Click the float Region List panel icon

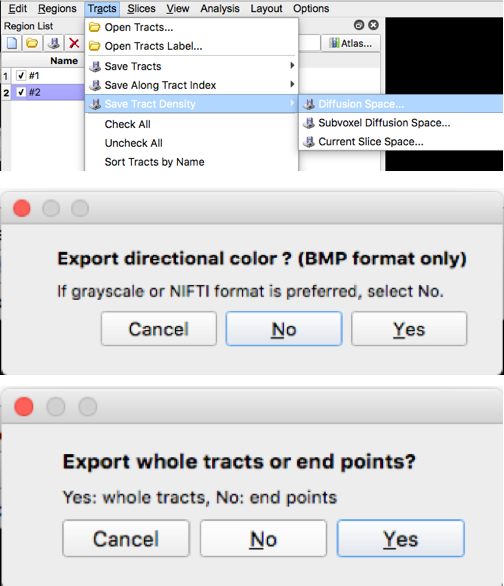(359, 25)
